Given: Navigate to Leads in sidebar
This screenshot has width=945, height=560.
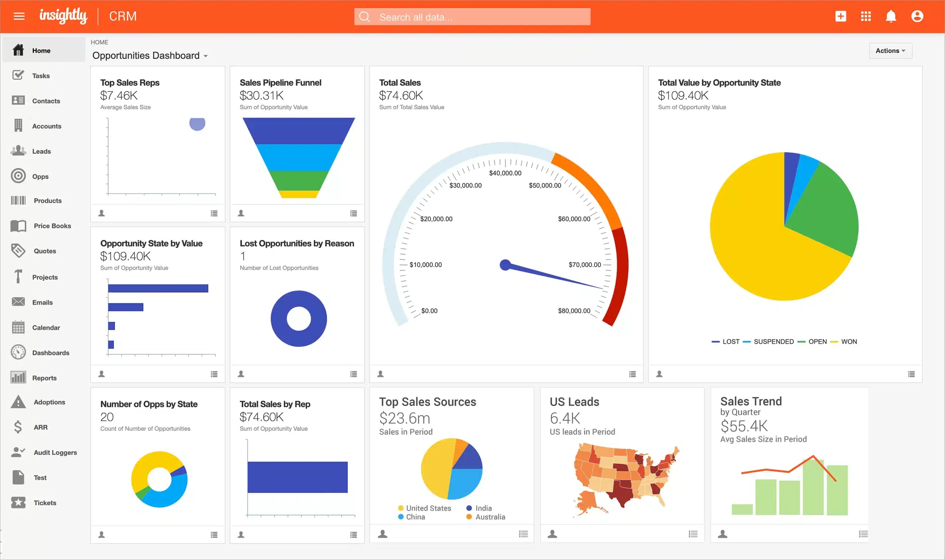Looking at the screenshot, I should (x=41, y=151).
